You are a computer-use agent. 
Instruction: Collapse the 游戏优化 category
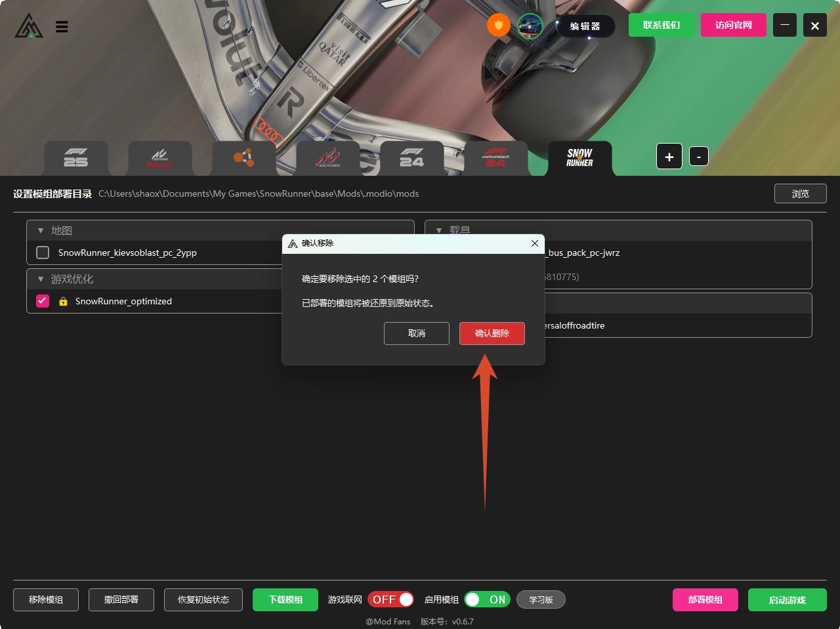point(41,279)
